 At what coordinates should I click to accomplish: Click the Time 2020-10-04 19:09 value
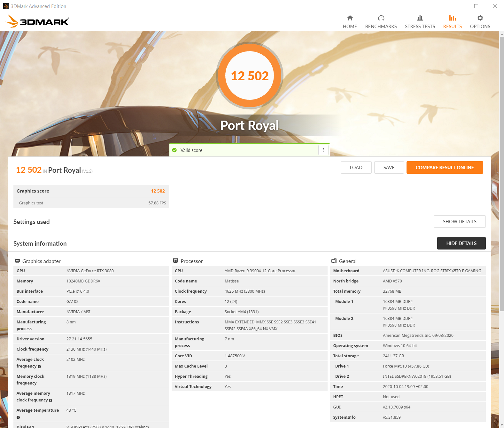406,386
